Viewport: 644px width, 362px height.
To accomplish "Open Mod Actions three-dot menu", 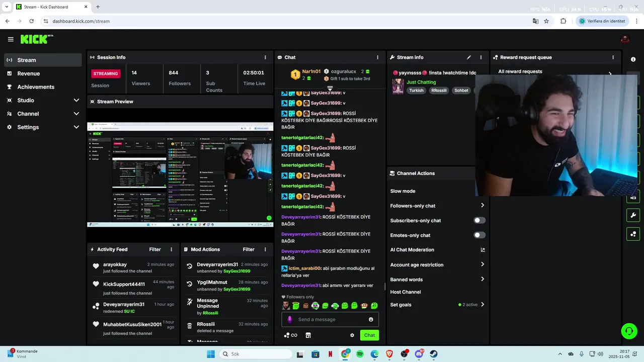I will pos(265,249).
